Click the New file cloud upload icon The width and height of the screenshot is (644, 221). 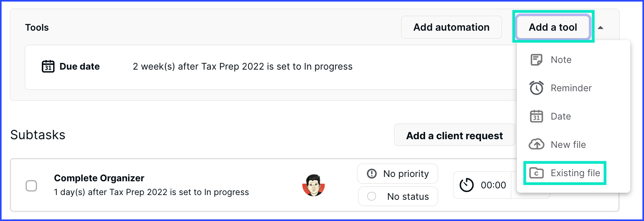pos(536,144)
